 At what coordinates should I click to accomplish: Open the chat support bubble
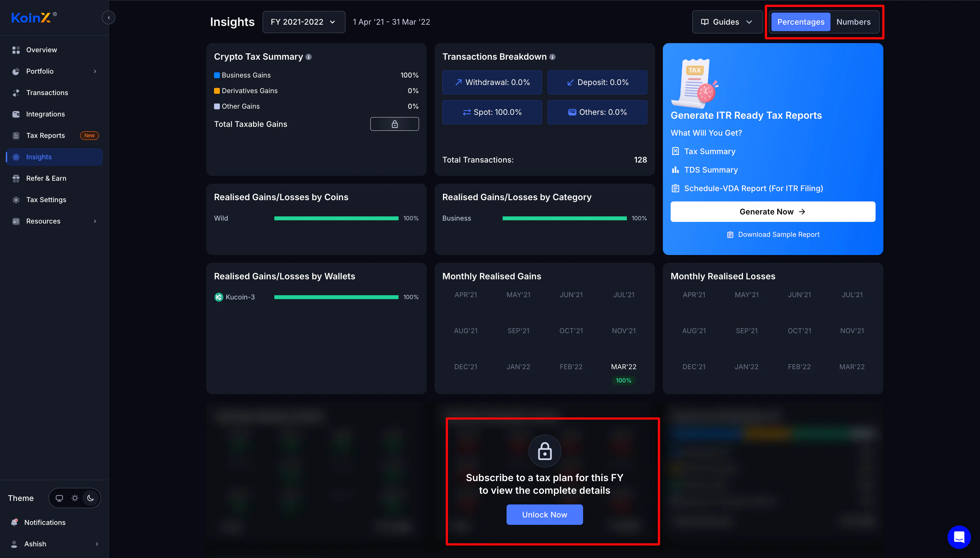[959, 537]
